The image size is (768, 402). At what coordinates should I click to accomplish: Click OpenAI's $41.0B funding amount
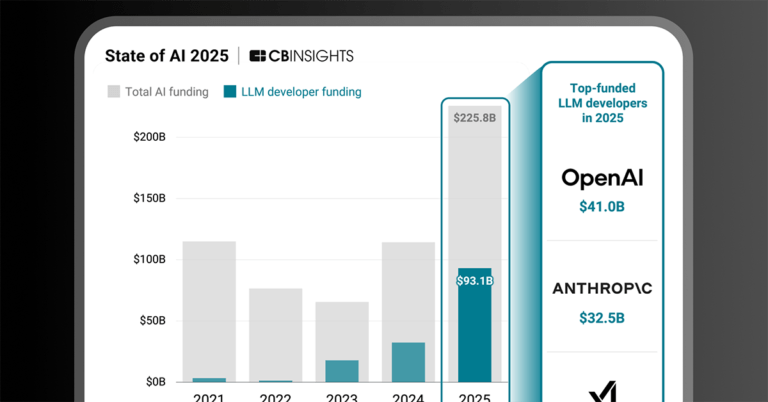tap(602, 208)
